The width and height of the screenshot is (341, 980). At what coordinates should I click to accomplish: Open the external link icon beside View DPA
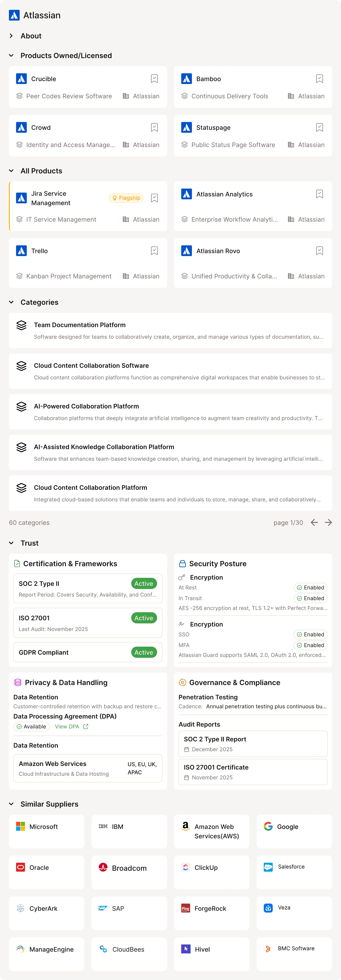coord(86,726)
